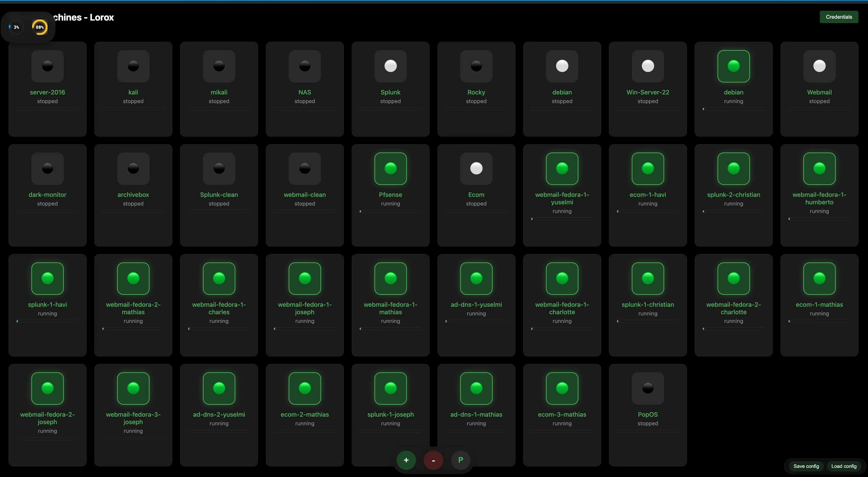This screenshot has width=868, height=477.
Task: Click the progress bar under Pfsense
Action: (391, 211)
